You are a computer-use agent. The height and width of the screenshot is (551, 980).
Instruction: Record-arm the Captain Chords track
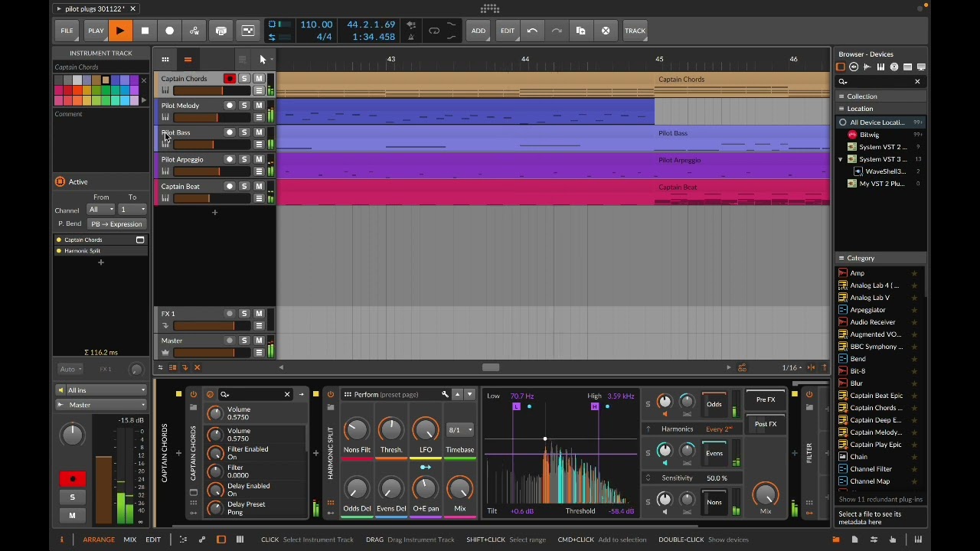229,79
